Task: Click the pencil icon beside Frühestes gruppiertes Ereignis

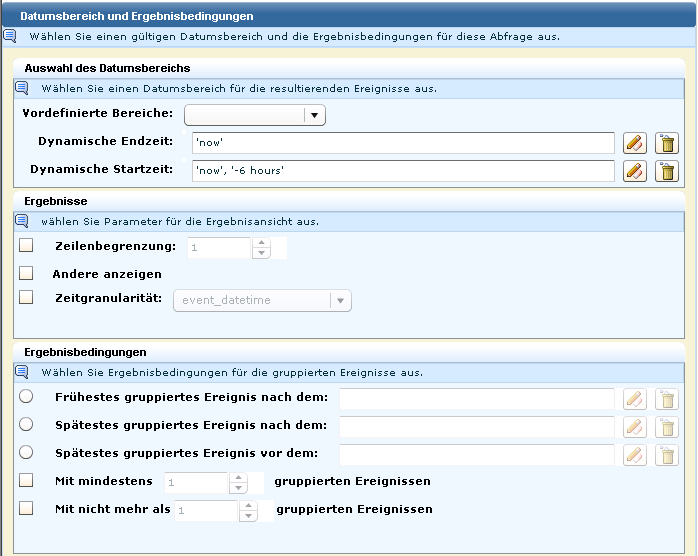Action: point(634,399)
